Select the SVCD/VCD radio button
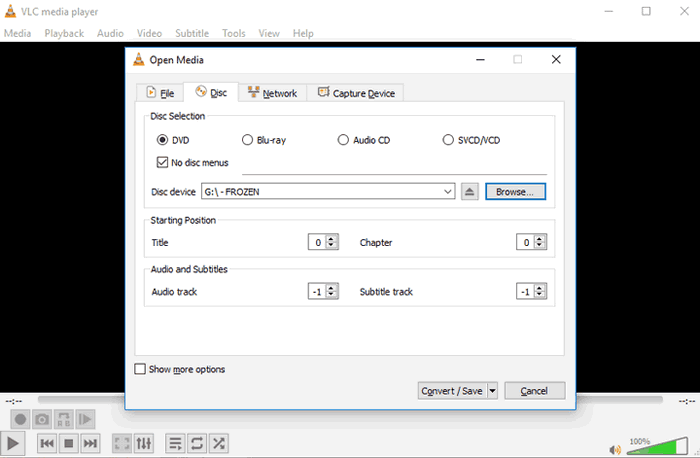 [x=448, y=140]
